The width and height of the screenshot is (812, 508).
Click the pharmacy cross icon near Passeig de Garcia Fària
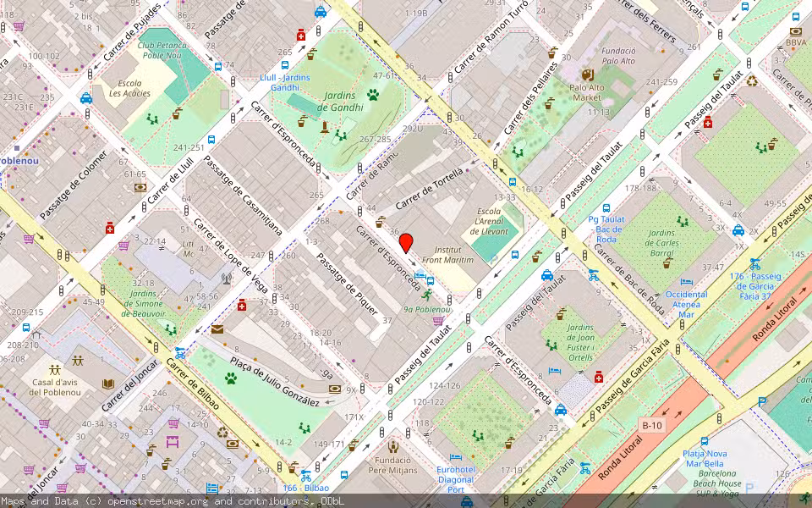pos(599,376)
